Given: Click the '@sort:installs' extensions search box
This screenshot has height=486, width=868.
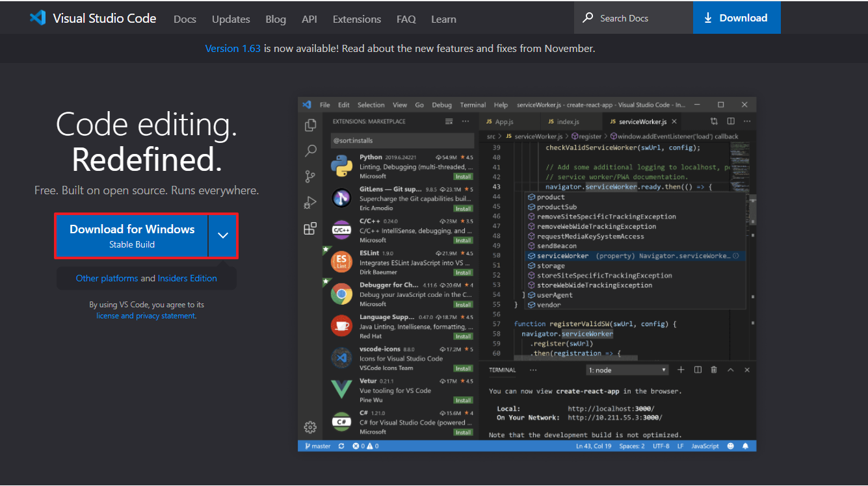Looking at the screenshot, I should coord(403,140).
